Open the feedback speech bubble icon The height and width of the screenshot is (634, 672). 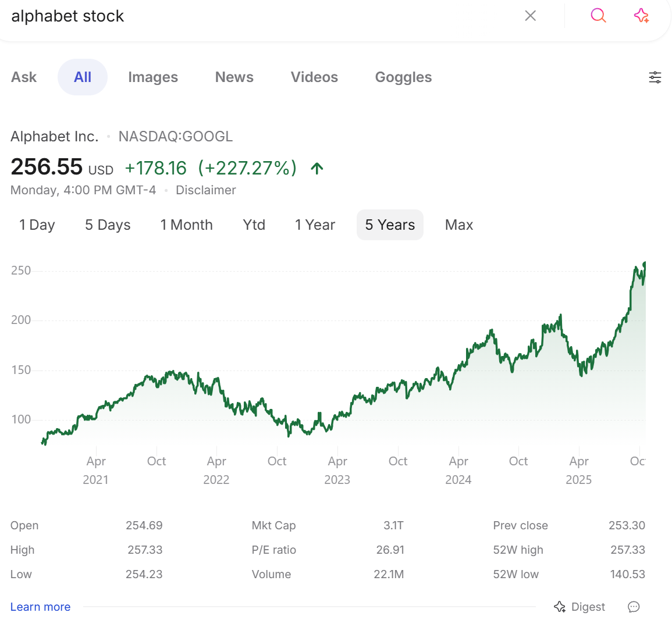tap(634, 607)
